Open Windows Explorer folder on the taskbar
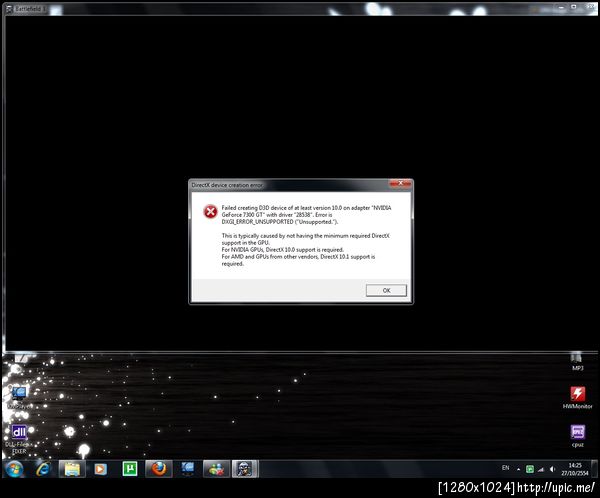The image size is (600, 498). pyautogui.click(x=72, y=469)
